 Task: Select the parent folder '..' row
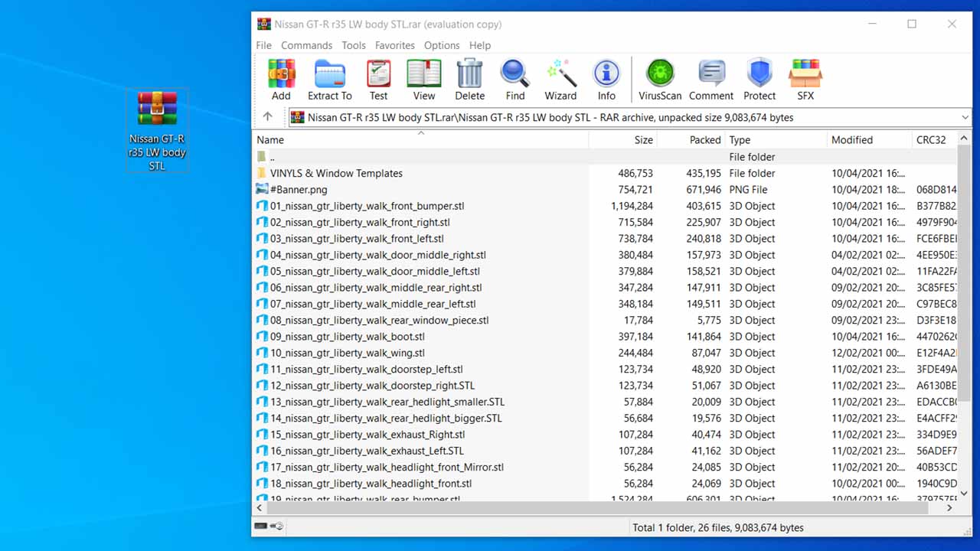coord(605,157)
